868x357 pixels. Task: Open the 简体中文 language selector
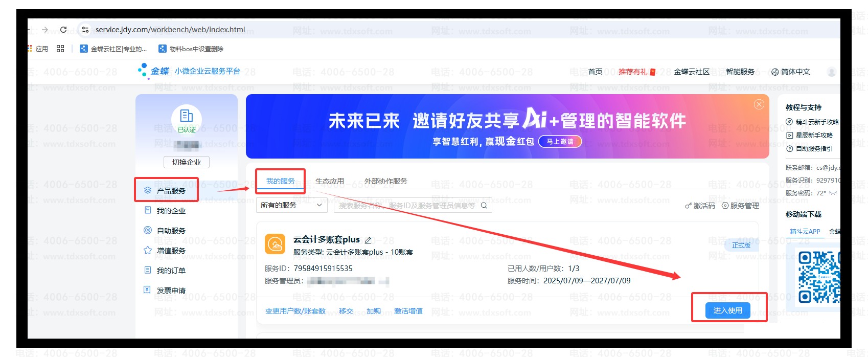tap(791, 72)
